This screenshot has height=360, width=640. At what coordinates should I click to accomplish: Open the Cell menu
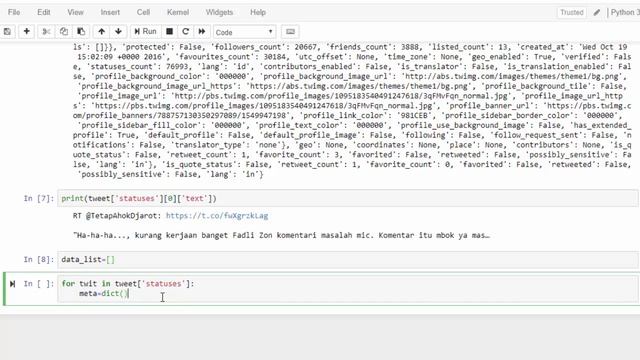143,12
